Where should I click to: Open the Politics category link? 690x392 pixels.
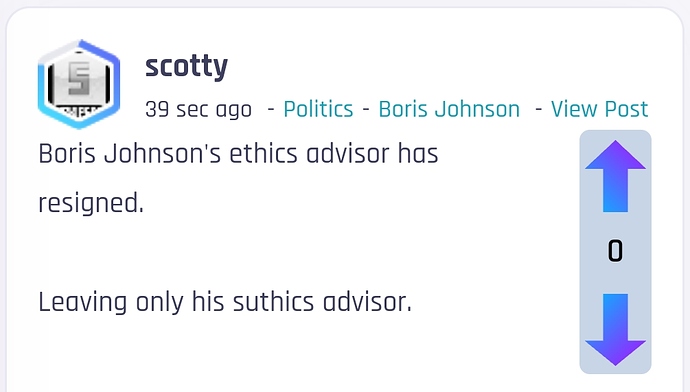click(x=318, y=109)
